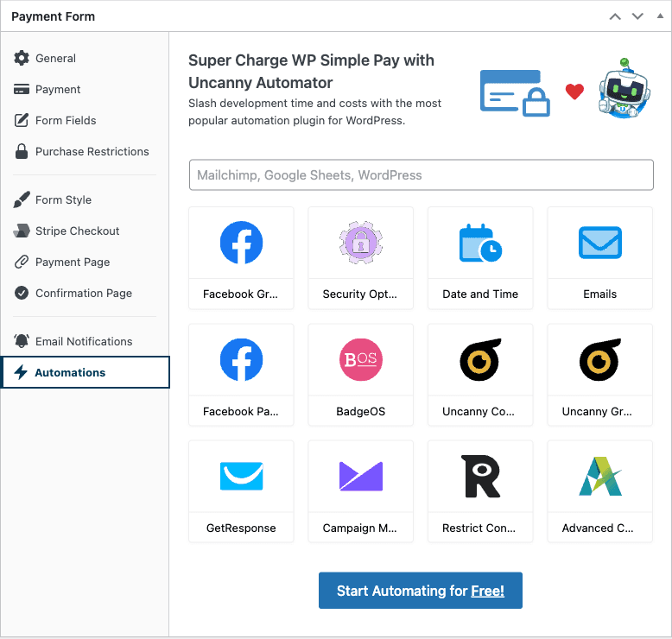Select the Advanced Coupons integration icon
672x639 pixels.
coord(600,476)
